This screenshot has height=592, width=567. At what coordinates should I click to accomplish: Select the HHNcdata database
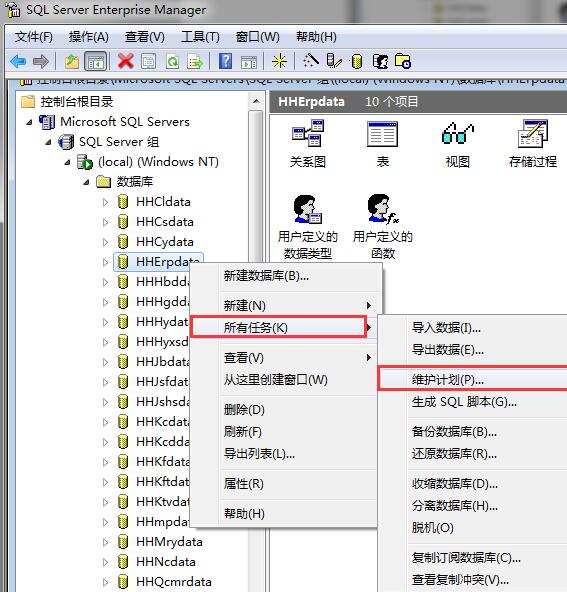tap(166, 562)
